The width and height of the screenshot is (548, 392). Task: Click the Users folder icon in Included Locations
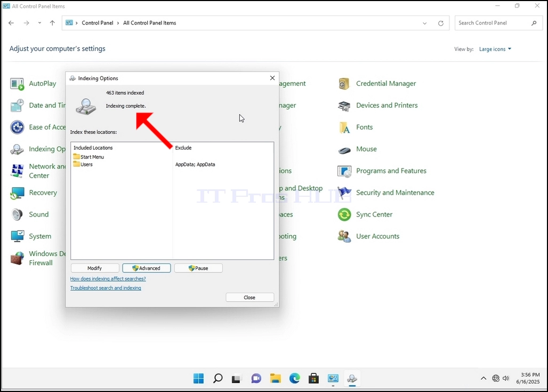tap(77, 164)
